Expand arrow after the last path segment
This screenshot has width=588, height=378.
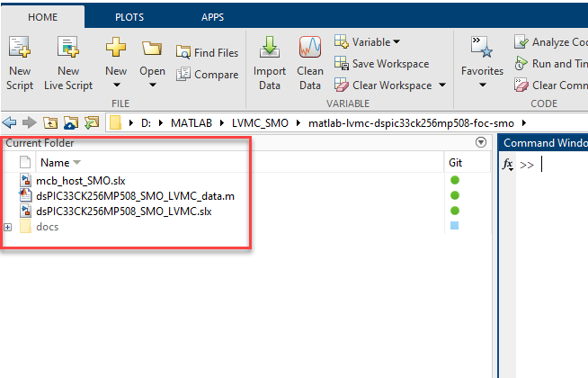(x=524, y=123)
